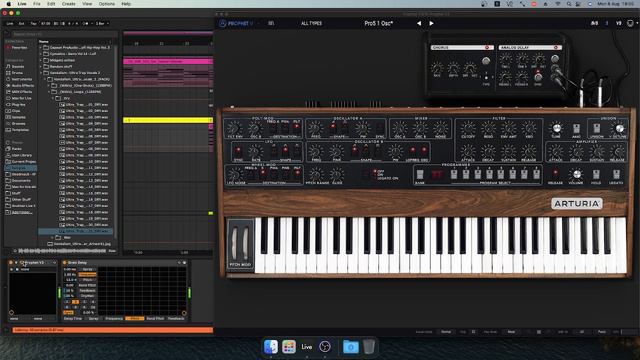Screen dimensions: 640x360
Task: Adjust the TUNE knob
Action: tap(556, 128)
